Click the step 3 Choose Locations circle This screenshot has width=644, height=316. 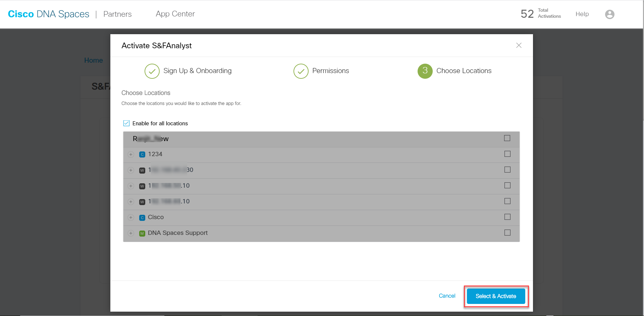pyautogui.click(x=425, y=71)
